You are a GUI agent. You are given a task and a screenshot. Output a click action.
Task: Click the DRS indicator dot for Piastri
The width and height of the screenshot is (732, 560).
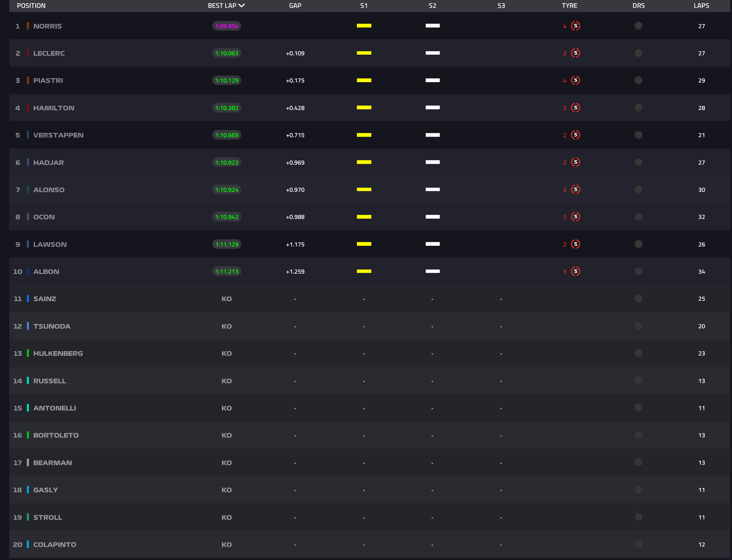(x=638, y=80)
